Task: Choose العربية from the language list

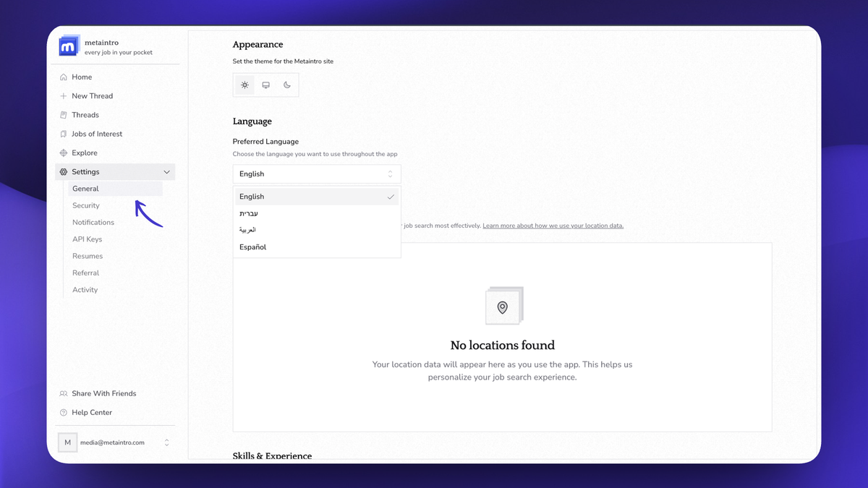Action: [x=317, y=230]
